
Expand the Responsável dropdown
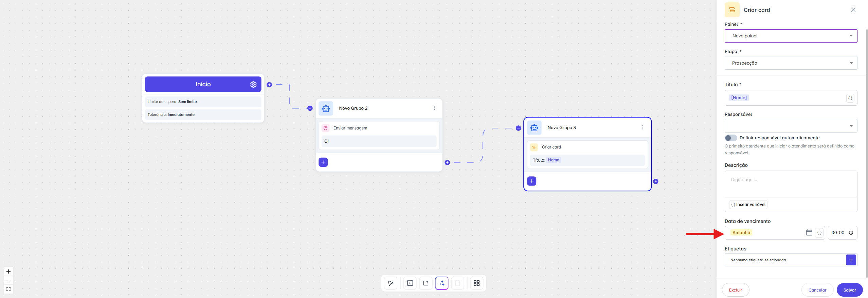[791, 126]
